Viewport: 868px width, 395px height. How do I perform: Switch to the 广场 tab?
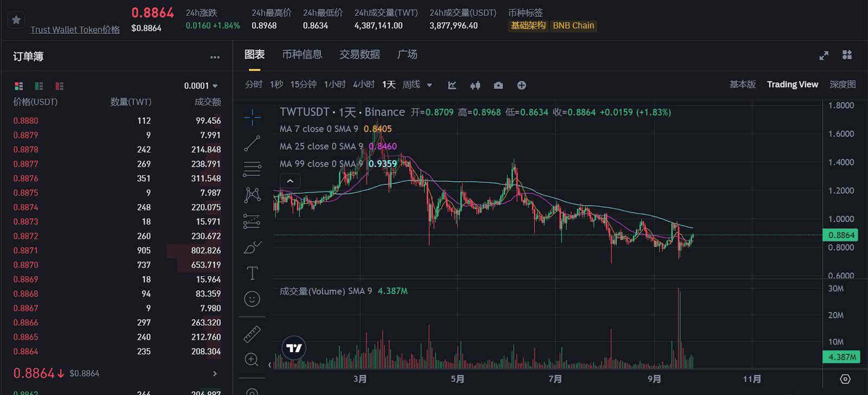(407, 54)
